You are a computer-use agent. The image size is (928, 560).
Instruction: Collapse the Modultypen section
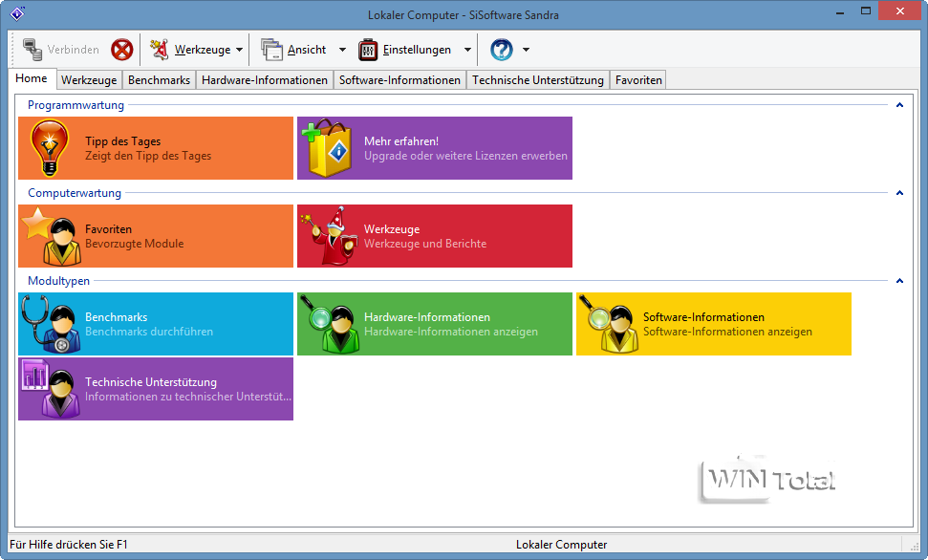pyautogui.click(x=899, y=281)
